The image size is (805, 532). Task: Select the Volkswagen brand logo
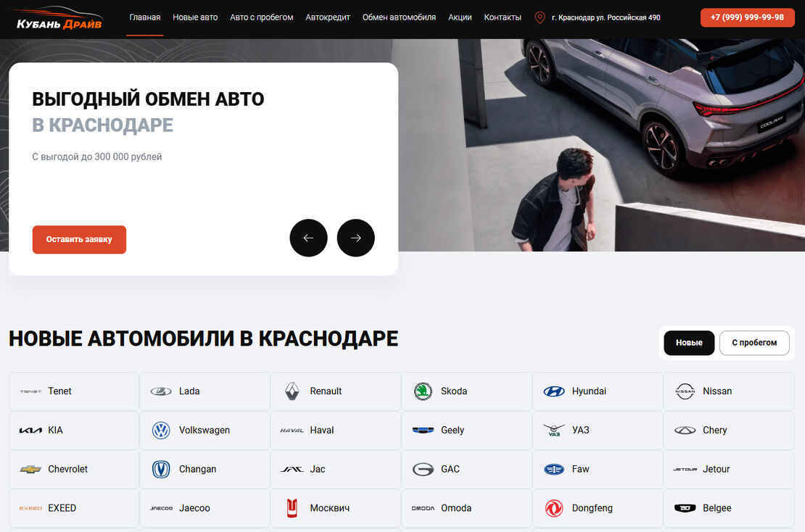161,431
